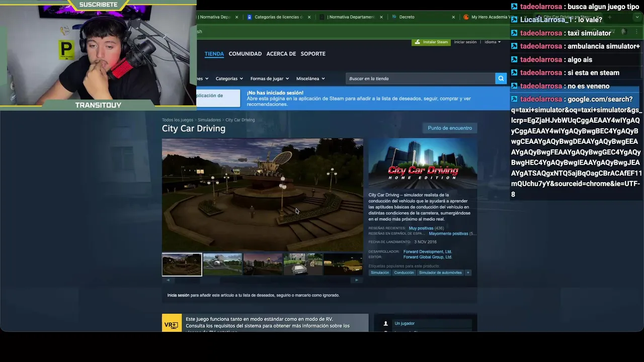Image resolution: width=644 pixels, height=362 pixels.
Task: Open the Simuladores breadcrumb
Action: [x=209, y=120]
